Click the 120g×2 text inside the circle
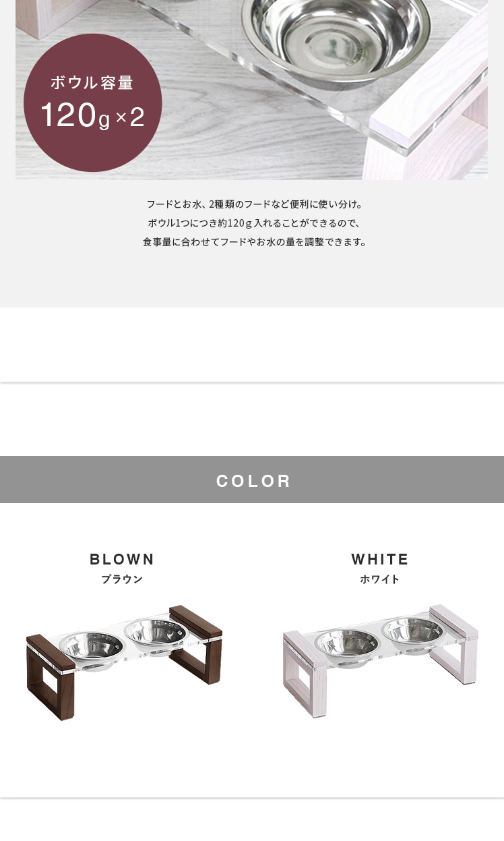This screenshot has height=841, width=504. tap(92, 115)
